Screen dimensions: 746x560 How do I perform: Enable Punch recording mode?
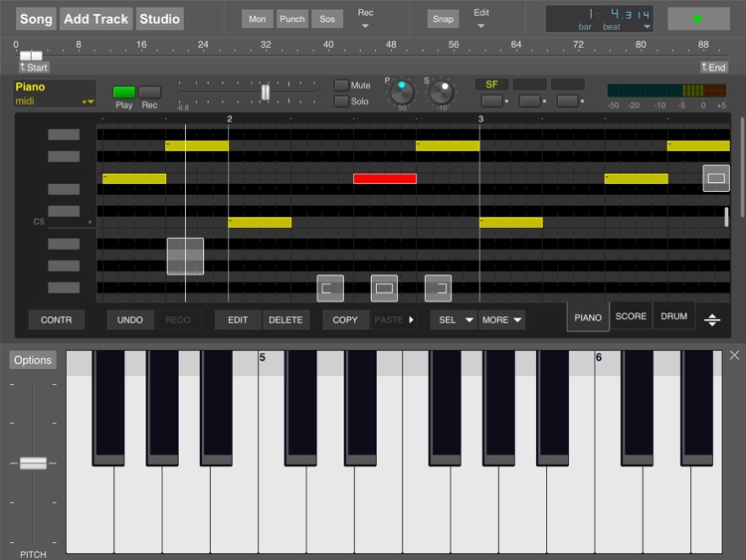point(292,19)
